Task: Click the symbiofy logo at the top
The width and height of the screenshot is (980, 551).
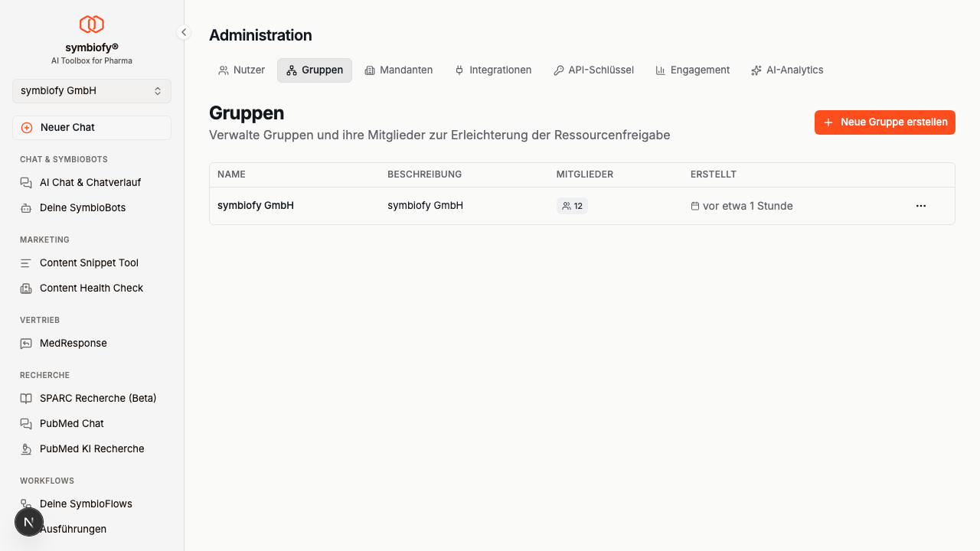Action: point(91,24)
